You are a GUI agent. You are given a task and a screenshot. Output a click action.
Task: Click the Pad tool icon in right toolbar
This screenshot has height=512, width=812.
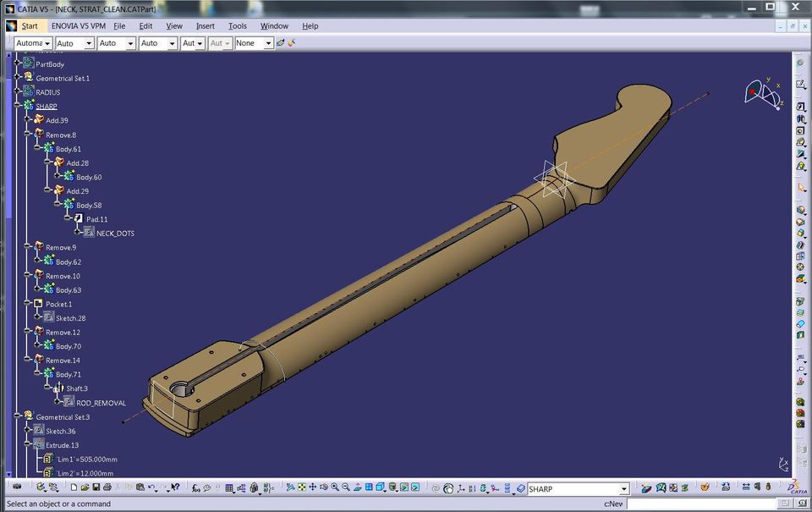tap(801, 107)
